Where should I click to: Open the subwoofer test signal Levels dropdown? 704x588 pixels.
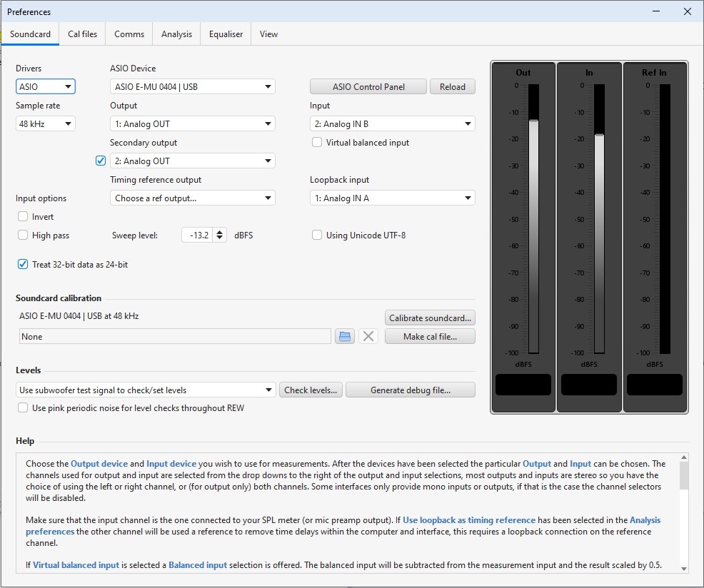click(x=146, y=390)
